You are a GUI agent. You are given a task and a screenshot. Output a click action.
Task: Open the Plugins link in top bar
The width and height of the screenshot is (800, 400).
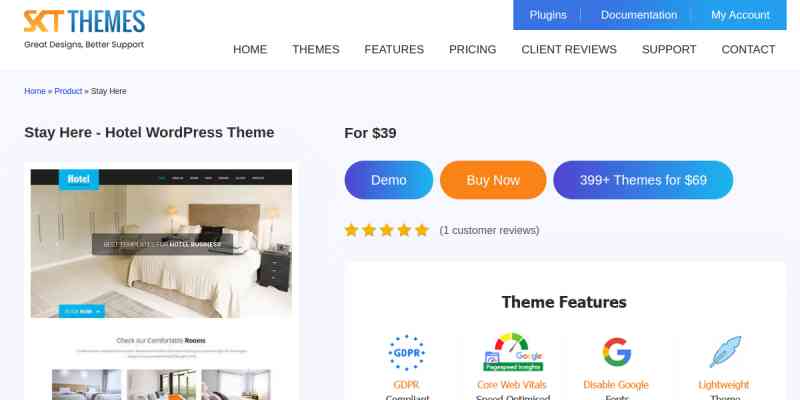pos(547,15)
